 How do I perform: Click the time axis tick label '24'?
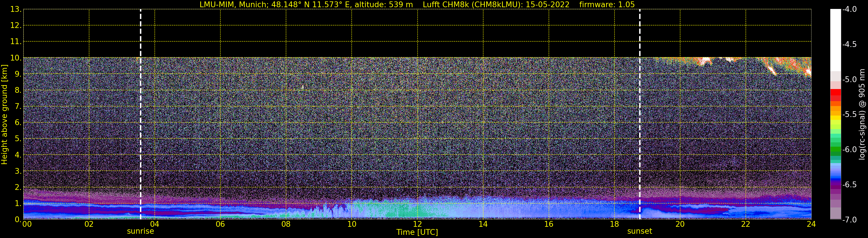[811, 224]
